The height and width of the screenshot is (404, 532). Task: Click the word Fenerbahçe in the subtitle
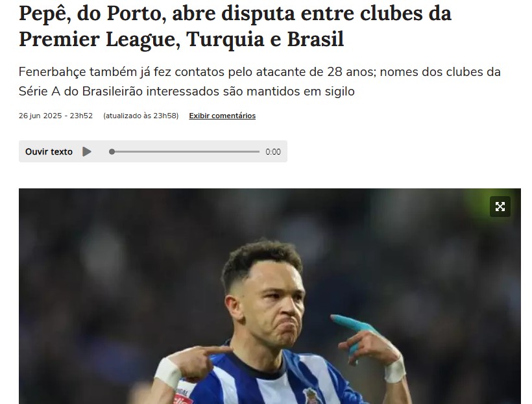(x=53, y=72)
